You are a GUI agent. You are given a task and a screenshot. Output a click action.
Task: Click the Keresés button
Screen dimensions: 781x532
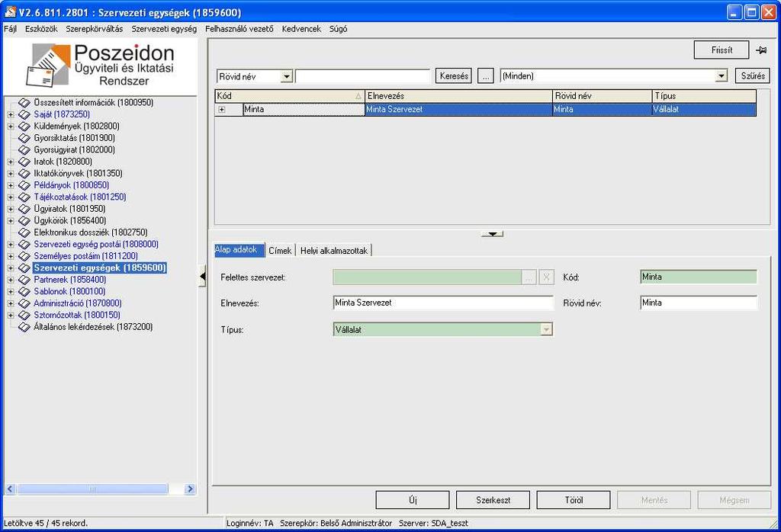[x=454, y=76]
